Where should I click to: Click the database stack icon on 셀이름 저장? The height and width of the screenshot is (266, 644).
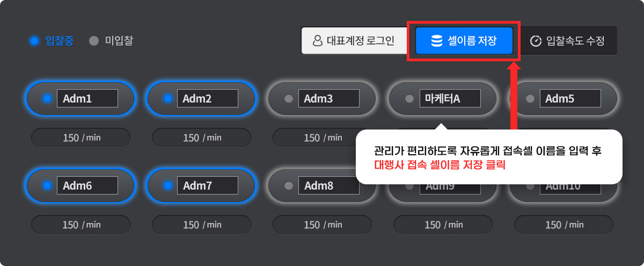pyautogui.click(x=437, y=41)
